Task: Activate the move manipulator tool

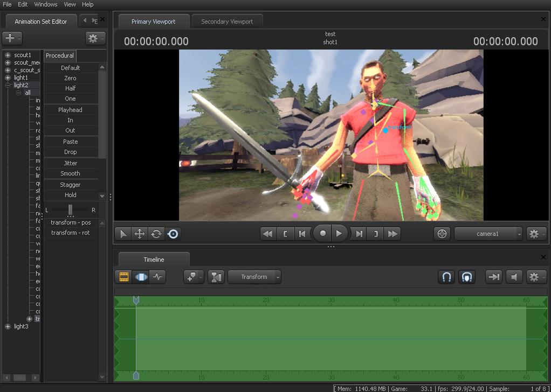Action: pyautogui.click(x=139, y=234)
